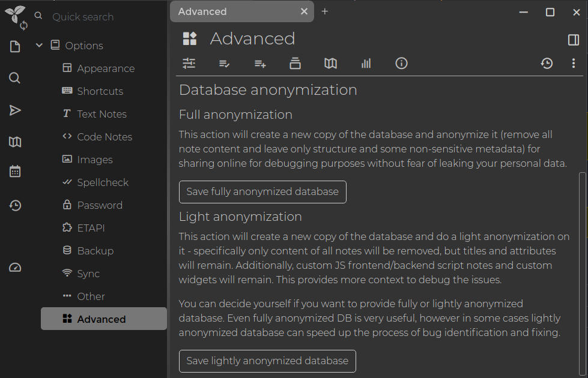Open the note map from the left sidebar

coord(15,142)
